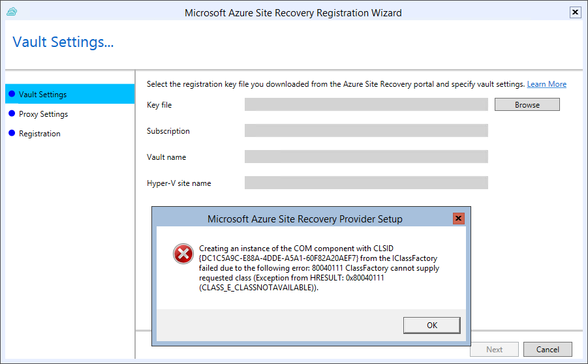Close the Registration Wizard window
Image resolution: width=588 pixels, height=364 pixels.
[575, 12]
